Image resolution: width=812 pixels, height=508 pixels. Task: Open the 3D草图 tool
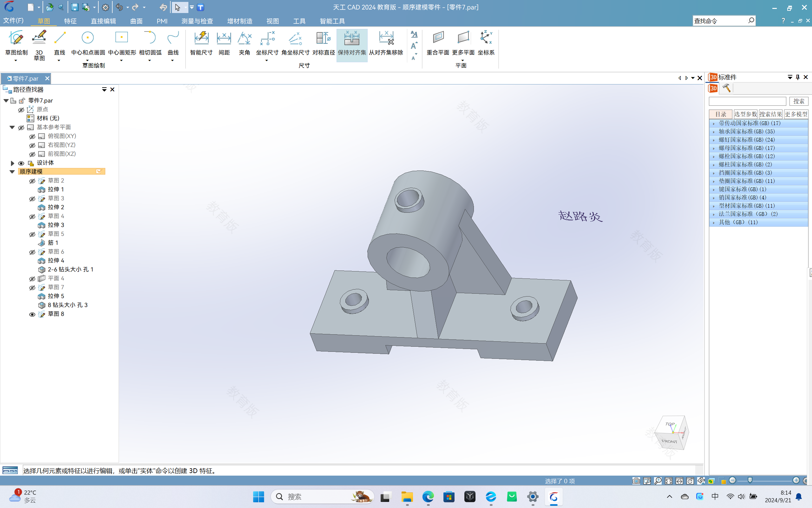click(x=39, y=45)
